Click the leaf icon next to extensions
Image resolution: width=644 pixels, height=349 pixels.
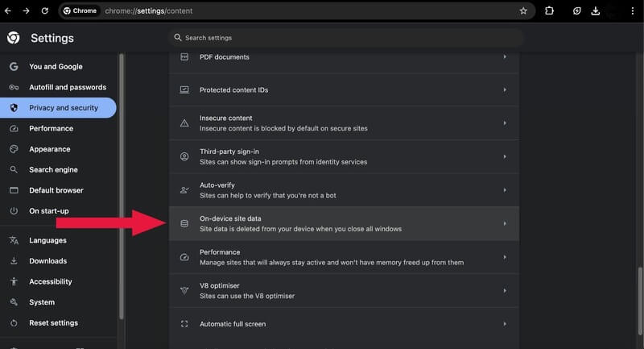(576, 11)
